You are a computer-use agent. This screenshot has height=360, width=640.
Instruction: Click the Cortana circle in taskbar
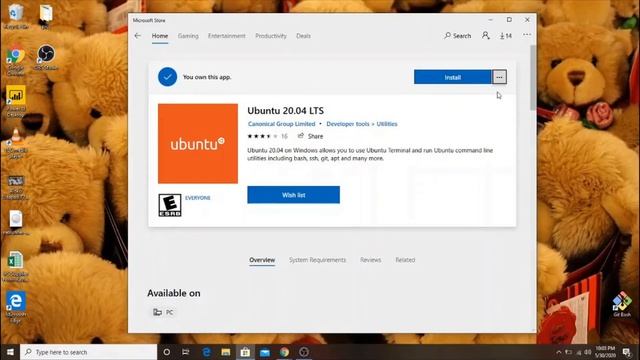coord(167,352)
